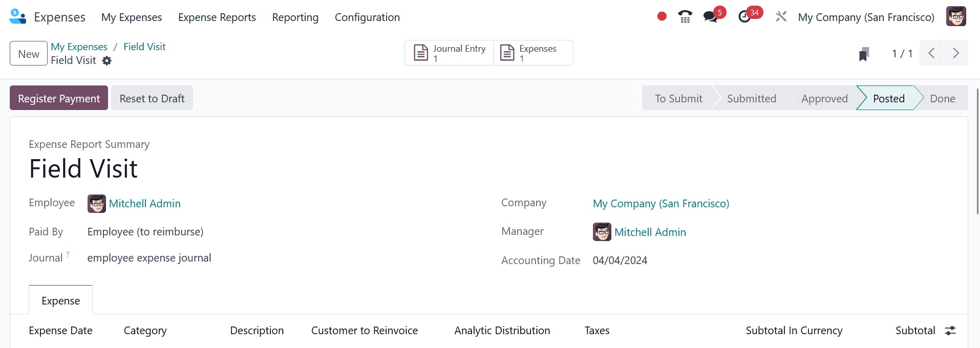Click the bookmark icon near pager
The width and height of the screenshot is (980, 348).
point(864,54)
